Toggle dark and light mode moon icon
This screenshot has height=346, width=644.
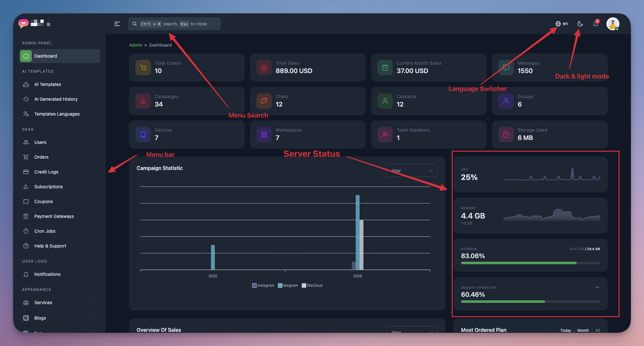click(x=580, y=24)
